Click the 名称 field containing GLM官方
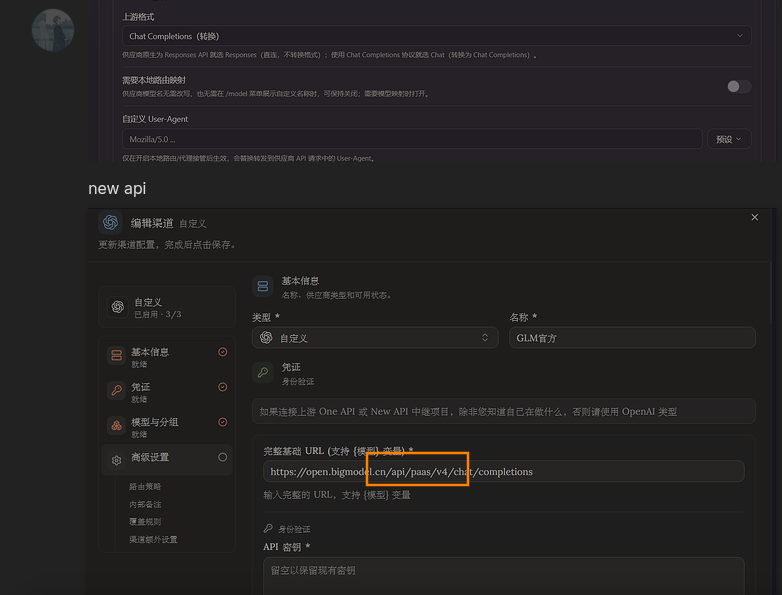The image size is (782, 595). (632, 338)
